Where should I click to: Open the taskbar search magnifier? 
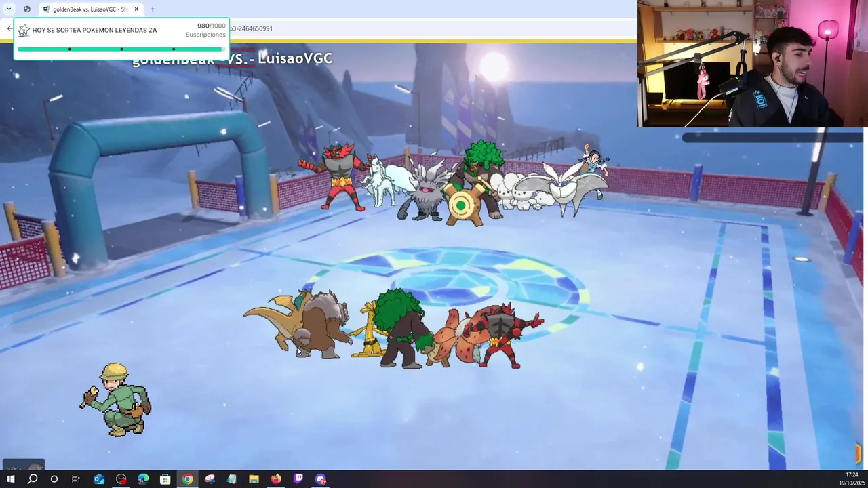click(x=32, y=479)
